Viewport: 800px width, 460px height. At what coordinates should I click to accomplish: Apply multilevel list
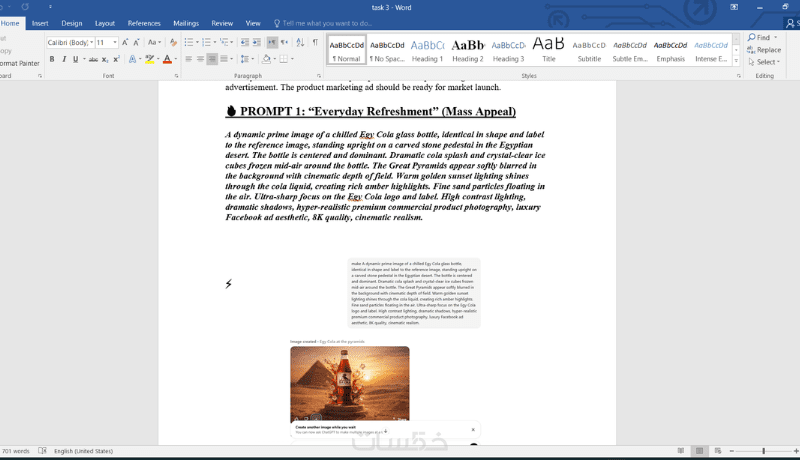pyautogui.click(x=224, y=42)
